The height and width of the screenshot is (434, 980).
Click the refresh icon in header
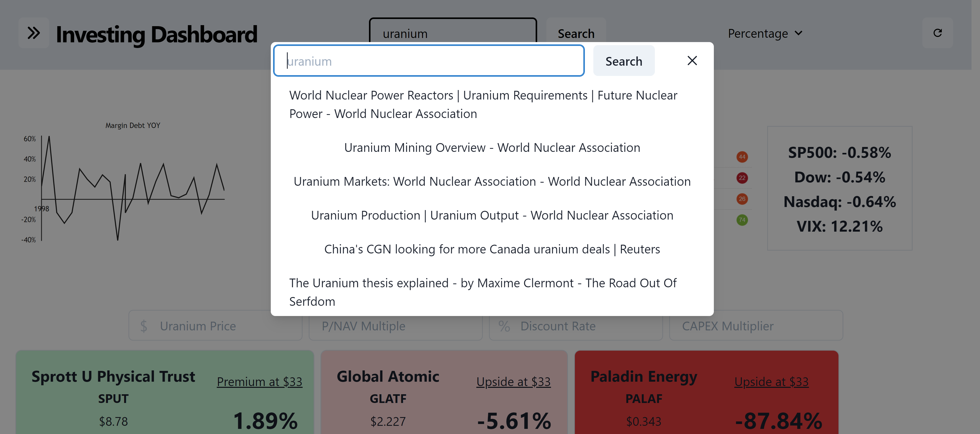938,33
